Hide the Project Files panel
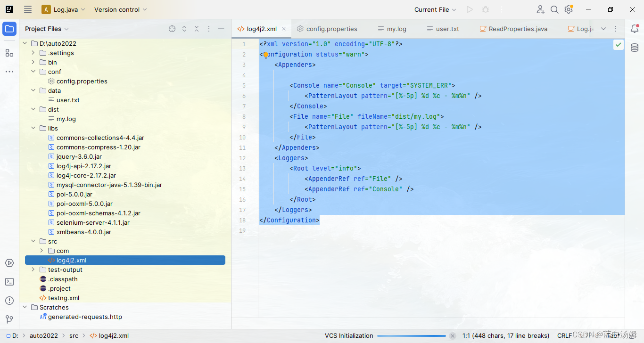The image size is (644, 343). (x=221, y=29)
